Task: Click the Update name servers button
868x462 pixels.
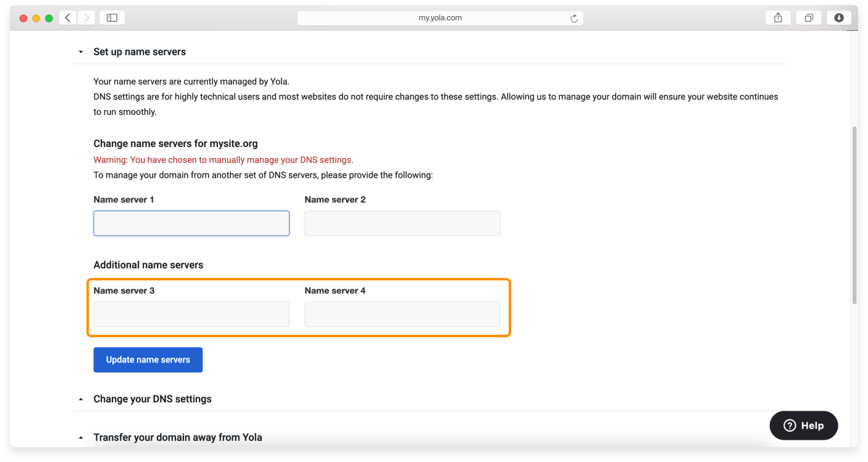Action: pos(148,359)
